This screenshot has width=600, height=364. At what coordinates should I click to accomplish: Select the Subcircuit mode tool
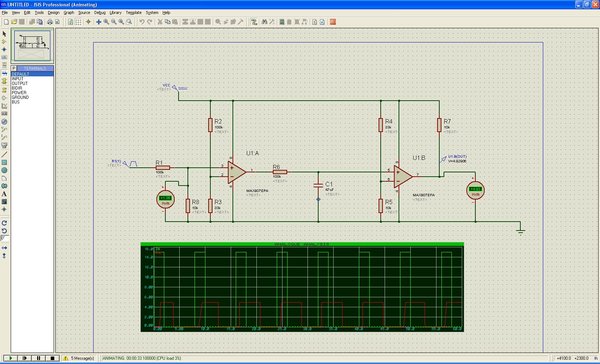(4, 81)
